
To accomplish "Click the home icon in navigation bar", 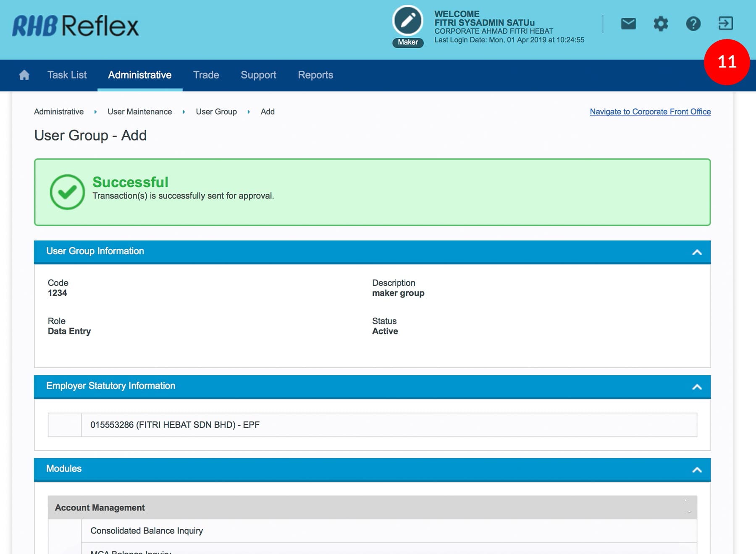I will point(24,75).
